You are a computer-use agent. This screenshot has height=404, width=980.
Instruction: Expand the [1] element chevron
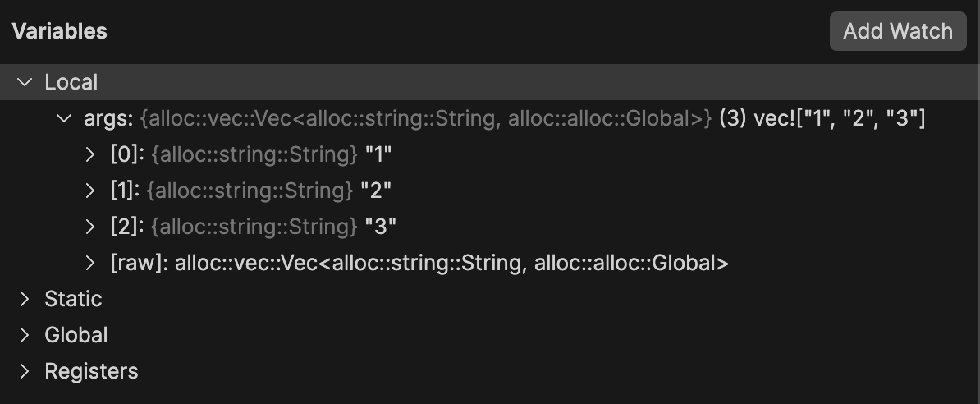coord(90,191)
